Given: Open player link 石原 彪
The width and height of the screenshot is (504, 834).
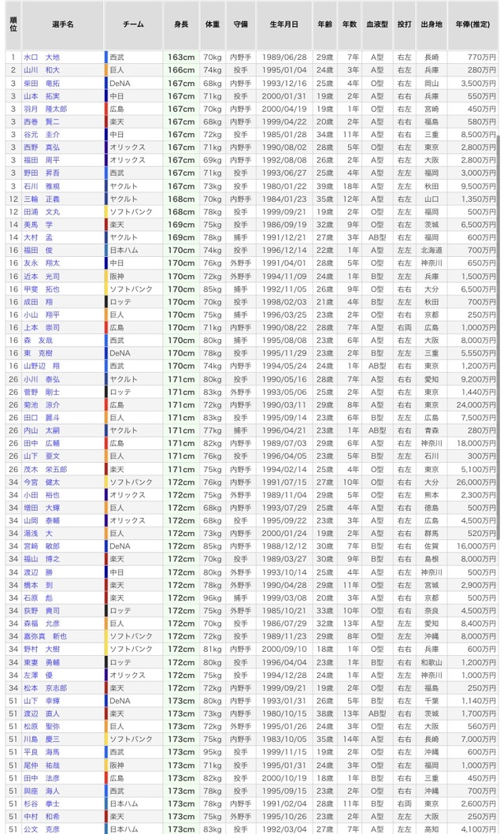Looking at the screenshot, I should (x=39, y=598).
